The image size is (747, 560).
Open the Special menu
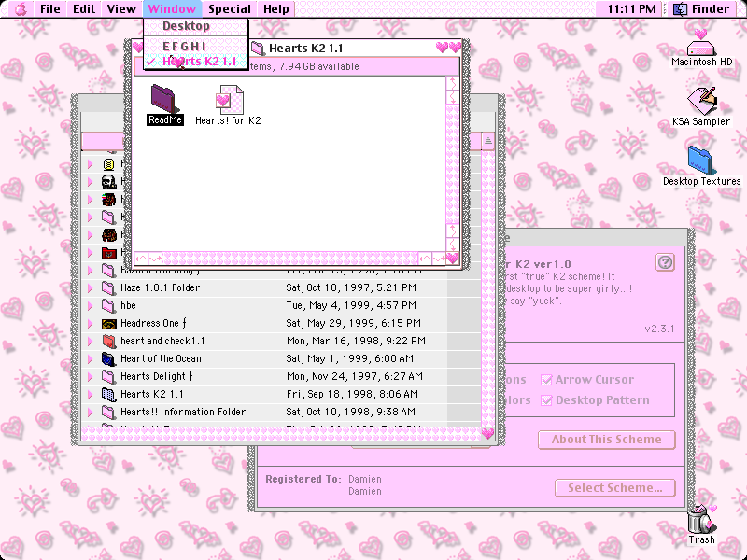230,9
